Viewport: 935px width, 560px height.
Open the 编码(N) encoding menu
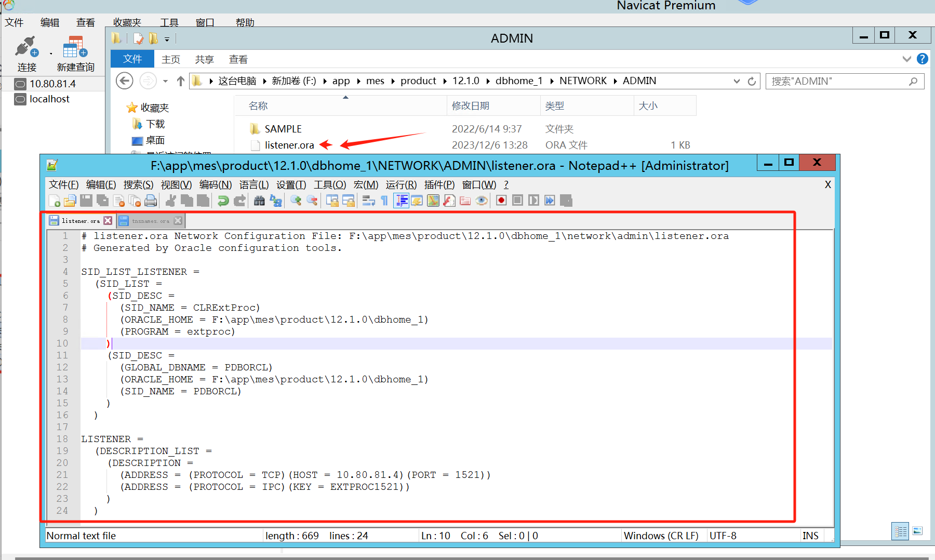pos(215,185)
